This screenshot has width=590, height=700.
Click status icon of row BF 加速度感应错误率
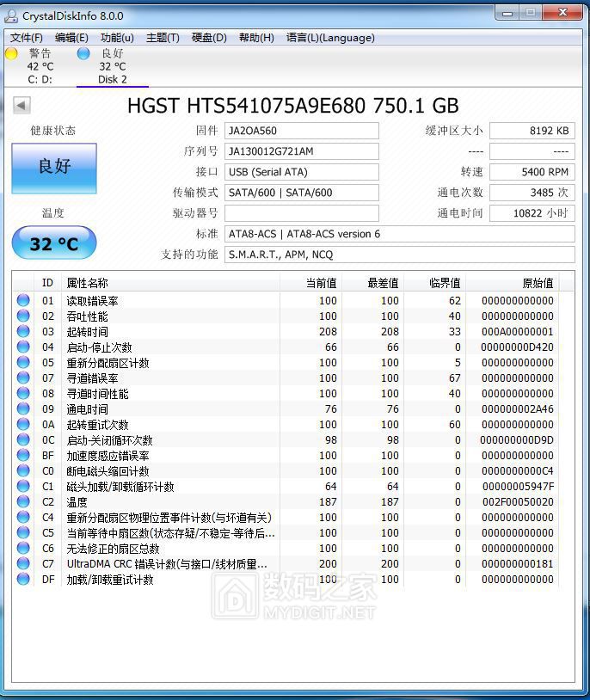[23, 456]
